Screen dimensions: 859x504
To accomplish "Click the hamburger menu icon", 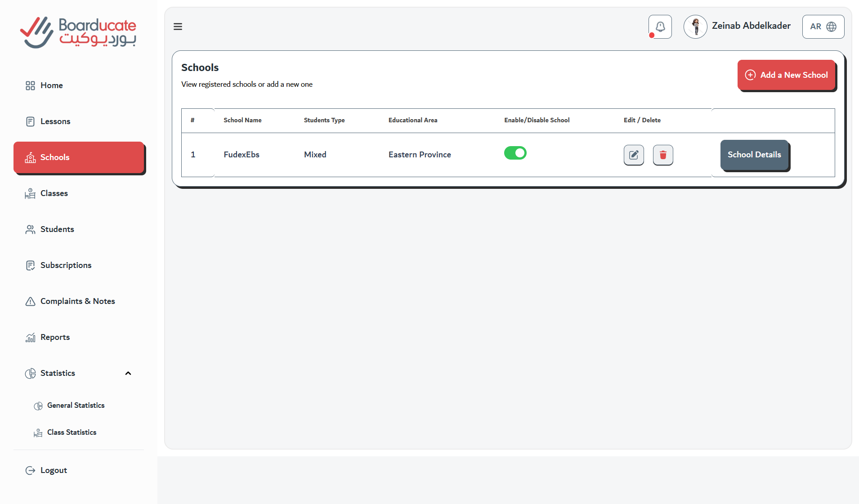I will [178, 27].
